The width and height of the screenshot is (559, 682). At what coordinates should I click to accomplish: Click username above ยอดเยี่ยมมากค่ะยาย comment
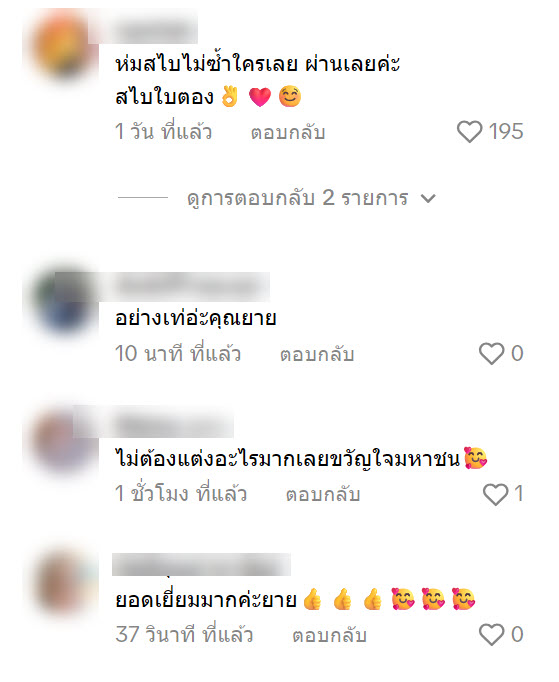coord(201,565)
